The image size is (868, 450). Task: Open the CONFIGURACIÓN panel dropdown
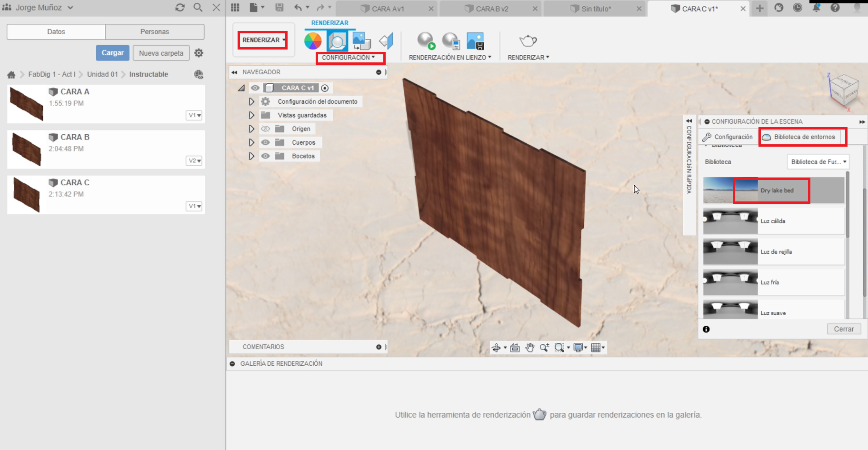tap(349, 58)
